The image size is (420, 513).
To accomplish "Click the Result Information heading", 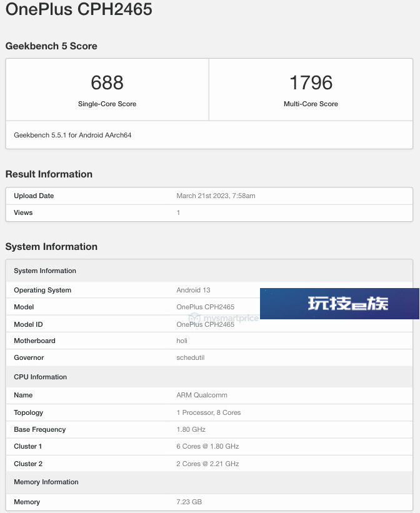I will (x=49, y=174).
